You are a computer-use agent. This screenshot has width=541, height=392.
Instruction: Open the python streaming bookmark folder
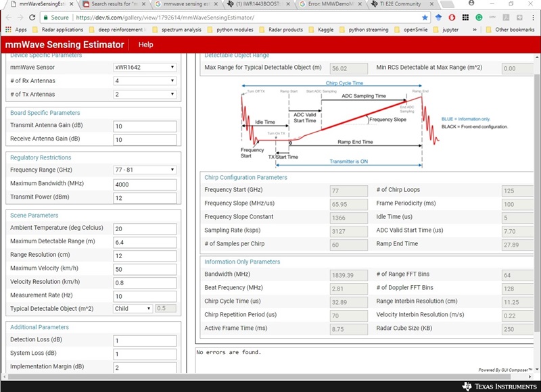coord(364,30)
